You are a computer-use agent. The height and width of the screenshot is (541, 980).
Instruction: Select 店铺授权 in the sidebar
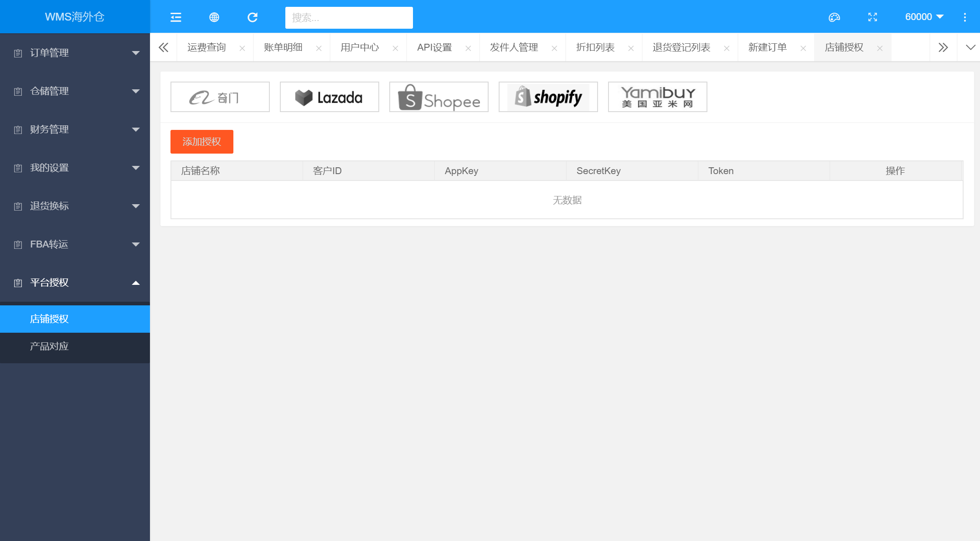(x=75, y=319)
